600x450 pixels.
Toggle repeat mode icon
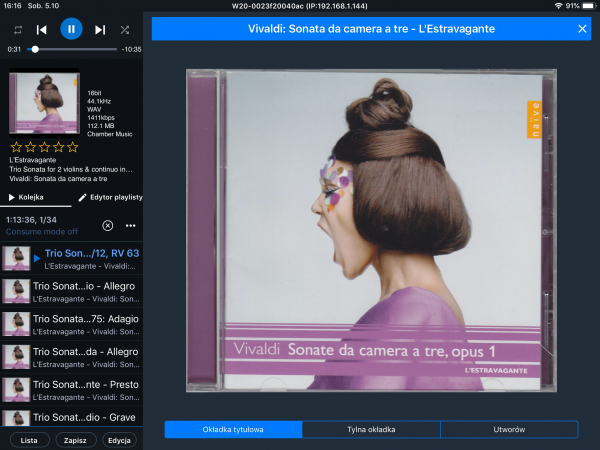pos(18,30)
